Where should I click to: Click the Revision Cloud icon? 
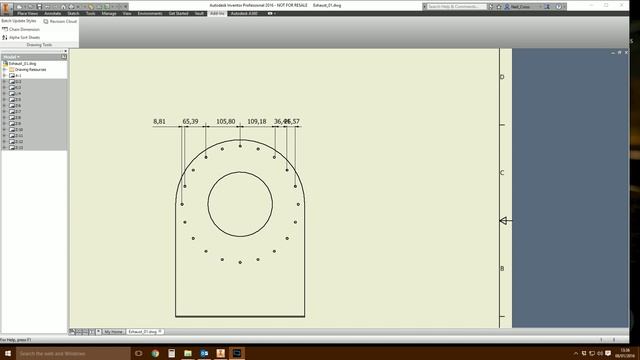point(46,21)
